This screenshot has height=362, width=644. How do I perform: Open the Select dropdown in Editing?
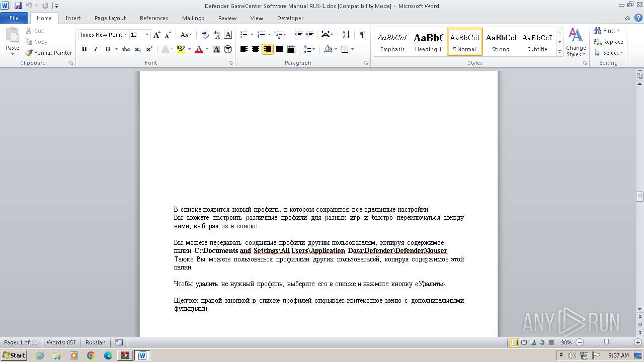point(609,53)
